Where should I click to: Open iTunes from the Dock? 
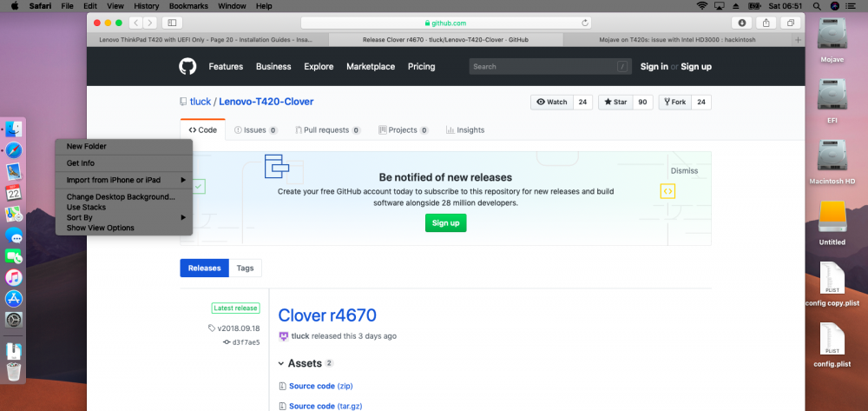coord(14,277)
